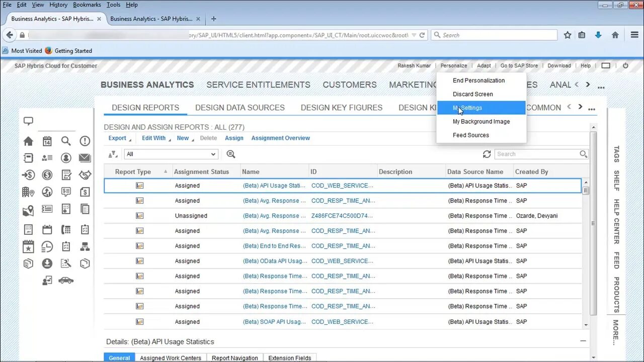644x362 pixels.
Task: Open the building with location pin icon
Action: click(28, 192)
